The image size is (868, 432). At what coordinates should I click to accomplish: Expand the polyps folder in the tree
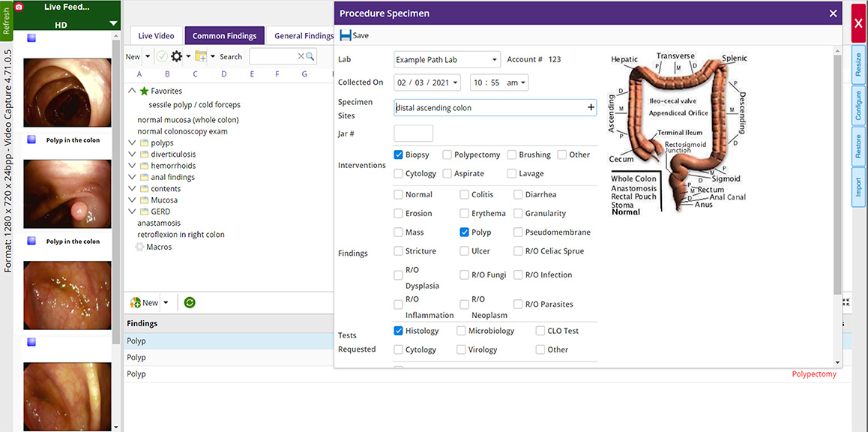[x=133, y=142]
